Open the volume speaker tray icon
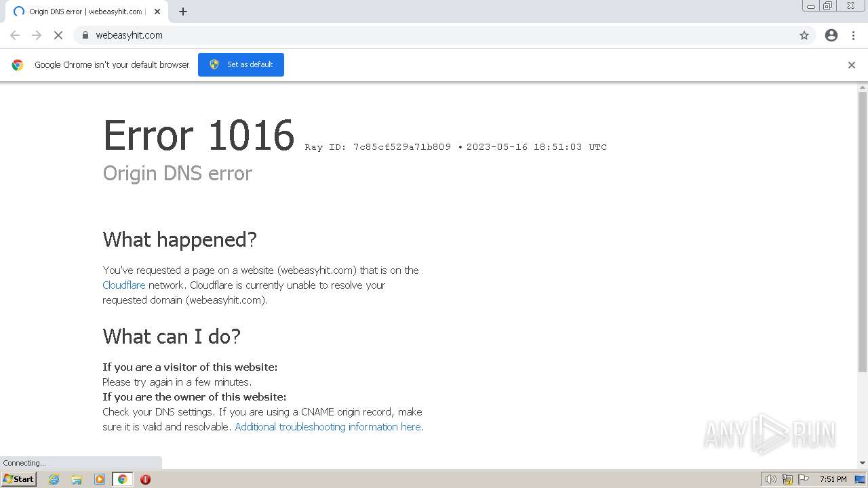The image size is (868, 488). click(770, 479)
